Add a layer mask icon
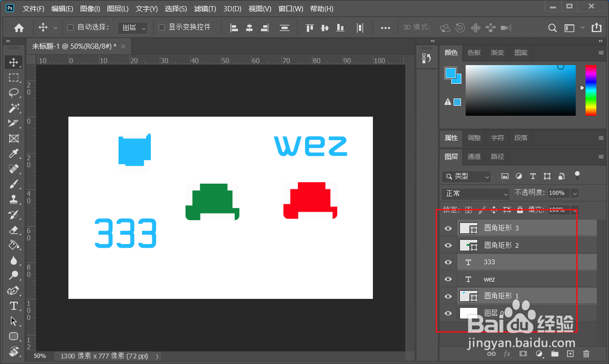The height and width of the screenshot is (364, 609). tap(523, 354)
